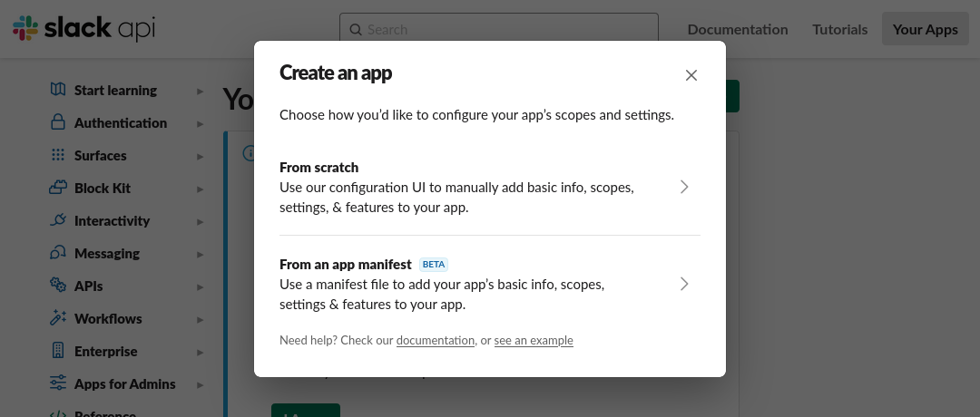The image size is (980, 417).
Task: Click the Start learning book icon
Action: click(x=58, y=90)
